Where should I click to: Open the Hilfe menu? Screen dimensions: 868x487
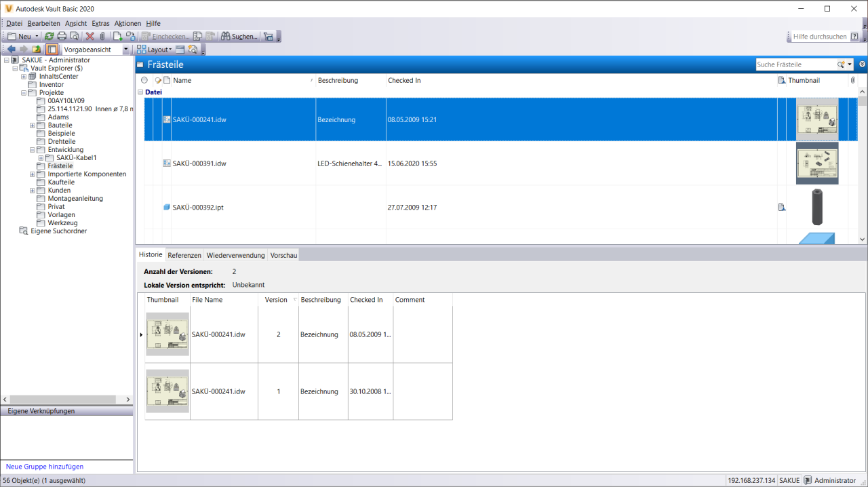point(153,23)
